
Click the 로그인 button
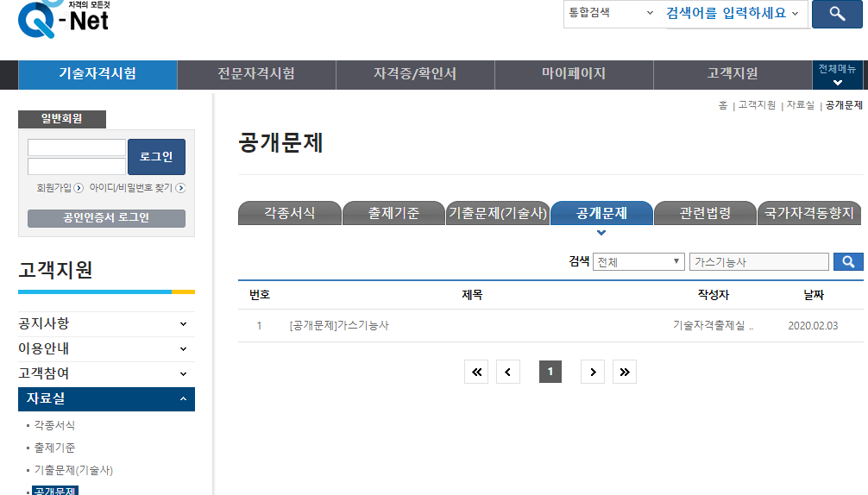pos(156,157)
